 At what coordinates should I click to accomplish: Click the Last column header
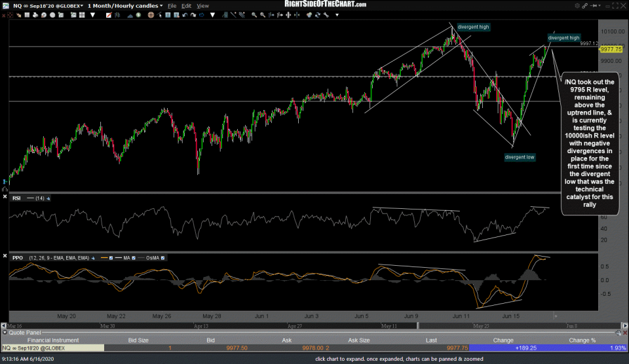click(x=431, y=340)
